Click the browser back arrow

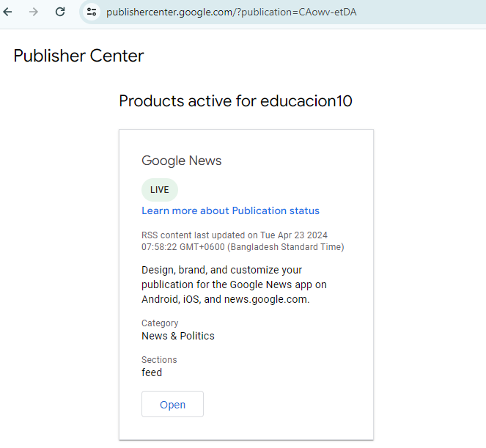click(x=8, y=12)
